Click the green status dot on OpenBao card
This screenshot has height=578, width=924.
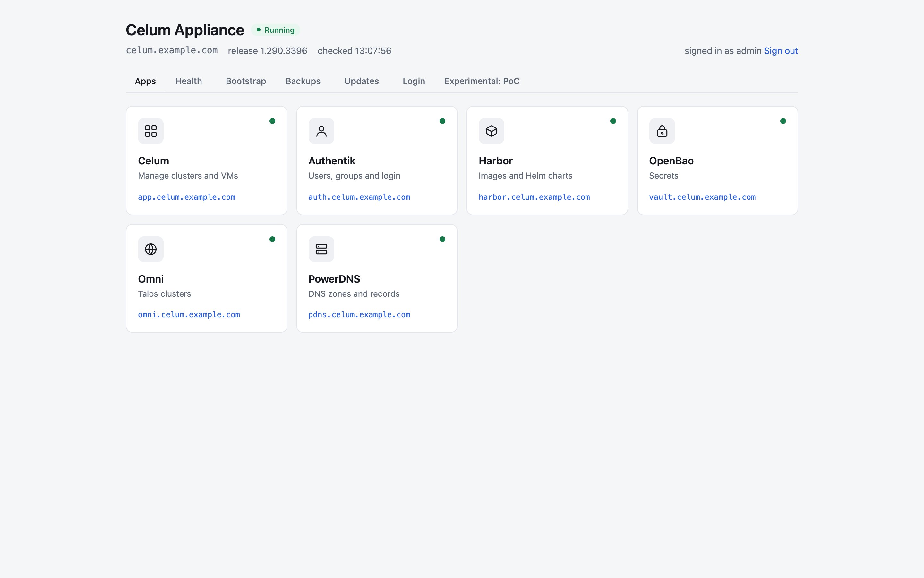(x=783, y=121)
